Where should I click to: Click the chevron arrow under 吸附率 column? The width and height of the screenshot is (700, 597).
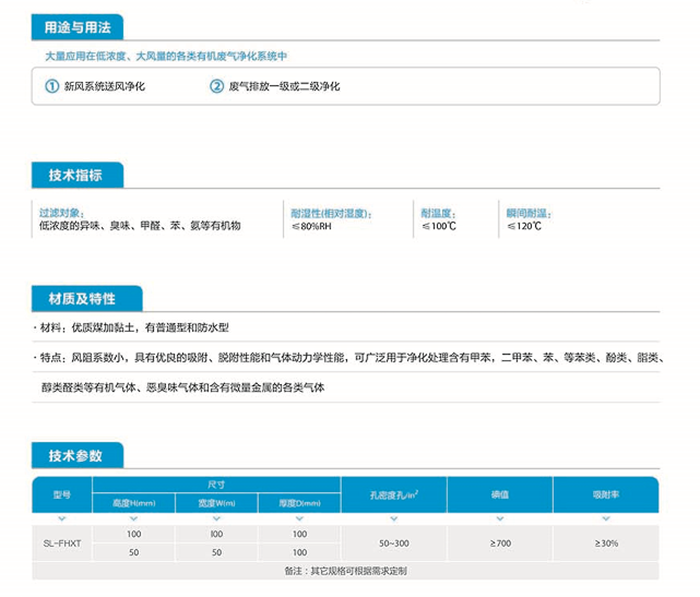606,519
